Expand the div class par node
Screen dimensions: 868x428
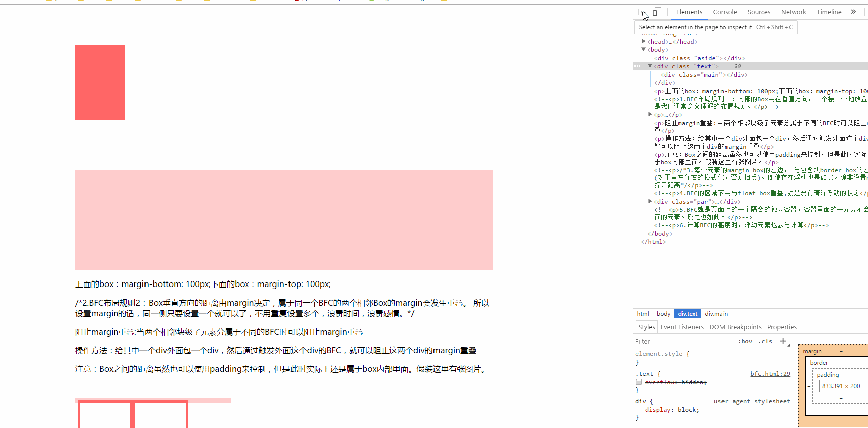point(650,201)
